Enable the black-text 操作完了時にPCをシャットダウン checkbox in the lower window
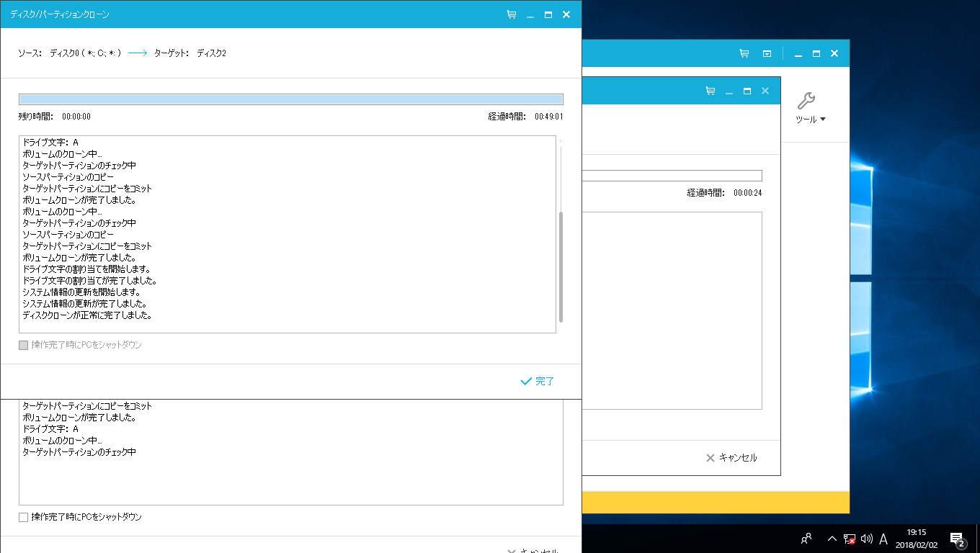 click(24, 517)
